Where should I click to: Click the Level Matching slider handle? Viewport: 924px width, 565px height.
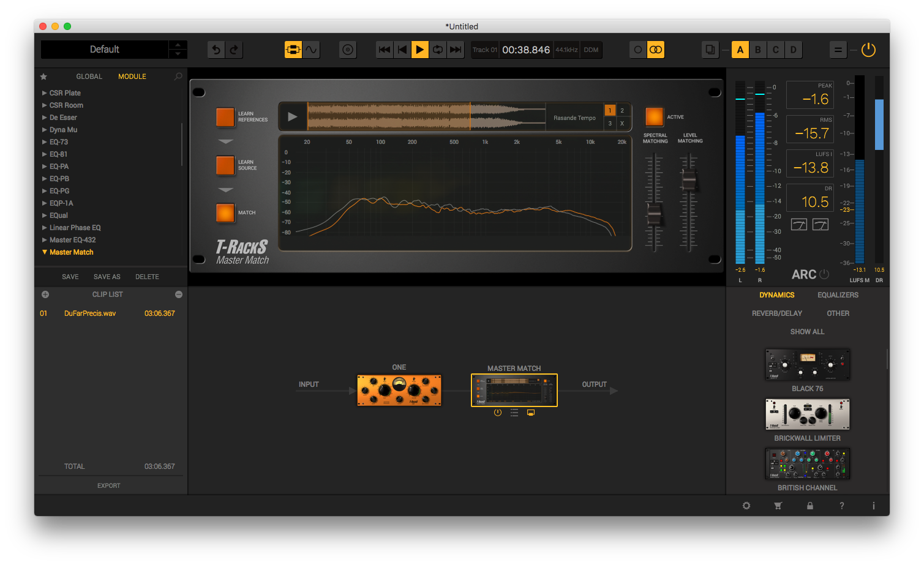pyautogui.click(x=689, y=181)
